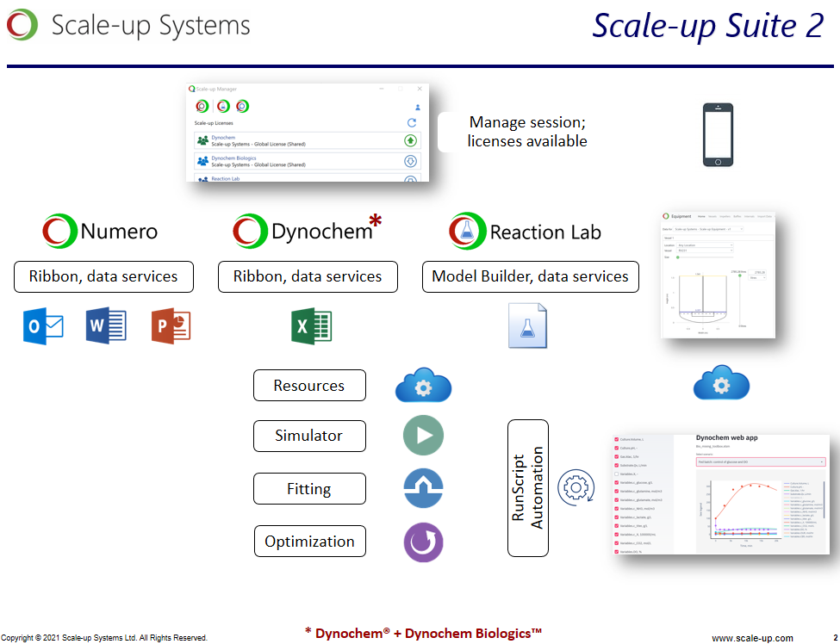Screen dimensions: 840x644
Task: Expand the Location dropdown in Equipment
Action: click(705, 245)
